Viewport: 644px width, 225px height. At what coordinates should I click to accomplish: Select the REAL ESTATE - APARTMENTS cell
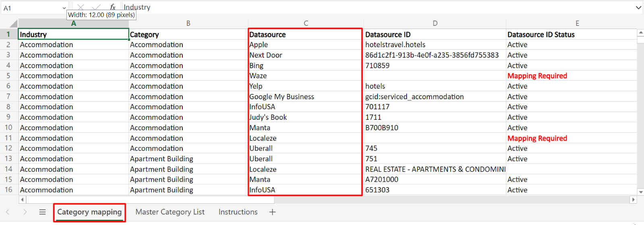point(435,169)
